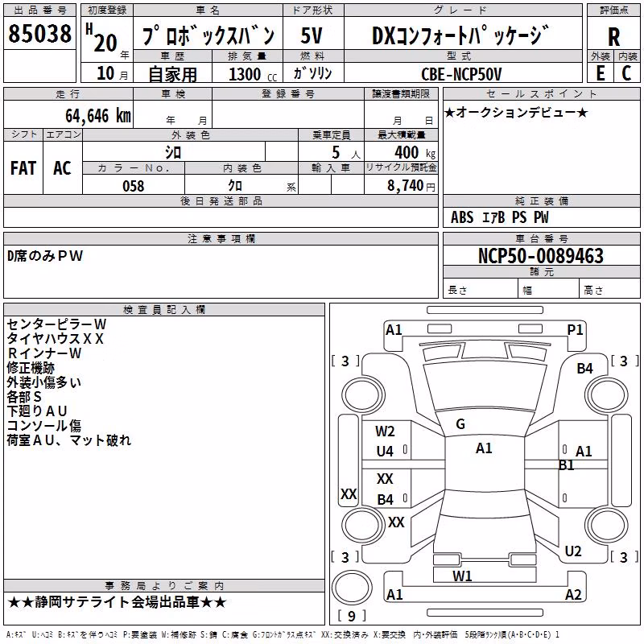Click max load 400 kg
Image resolution: width=644 pixels, height=644 pixels.
(x=415, y=153)
